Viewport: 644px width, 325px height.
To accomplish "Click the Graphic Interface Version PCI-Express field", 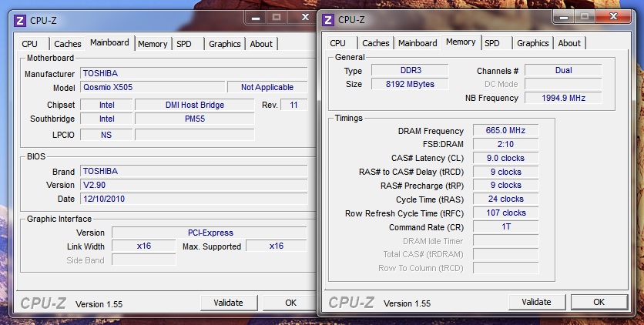I will click(x=210, y=233).
